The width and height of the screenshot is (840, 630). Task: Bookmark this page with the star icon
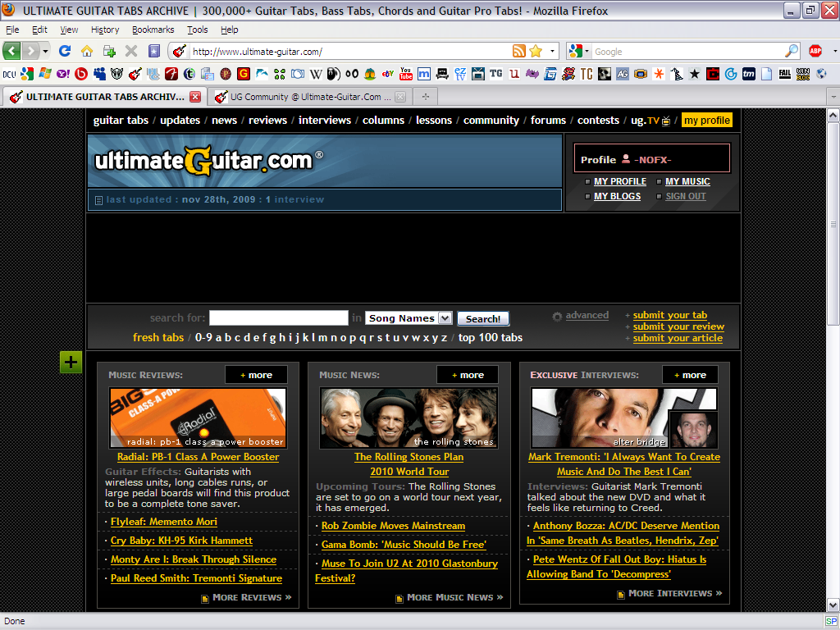point(536,52)
